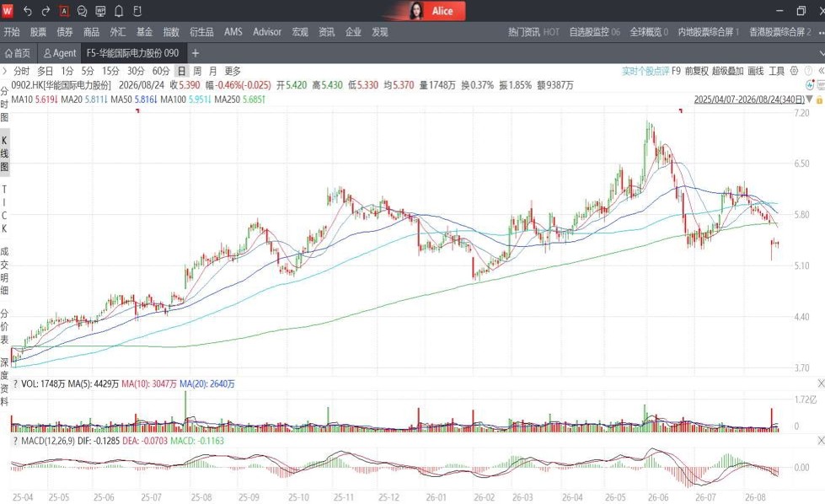The height and width of the screenshot is (504, 825).
Task: Open chart settings gear icon
Action: pos(795,71)
